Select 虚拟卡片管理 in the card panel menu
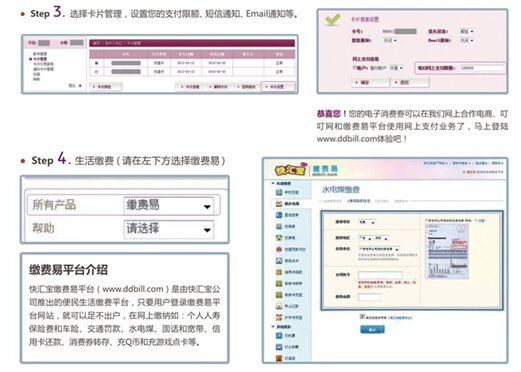 [x=43, y=69]
